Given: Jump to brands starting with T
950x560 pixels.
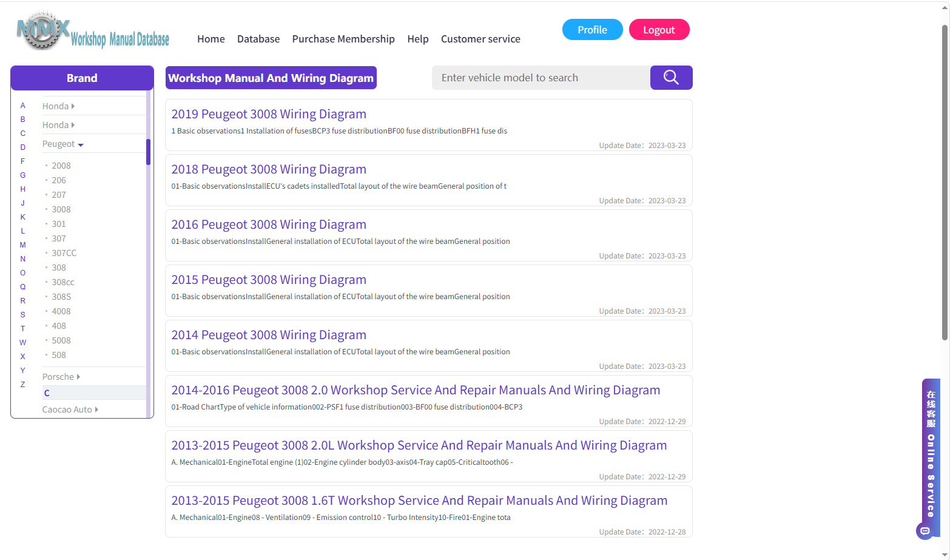Looking at the screenshot, I should coord(23,329).
